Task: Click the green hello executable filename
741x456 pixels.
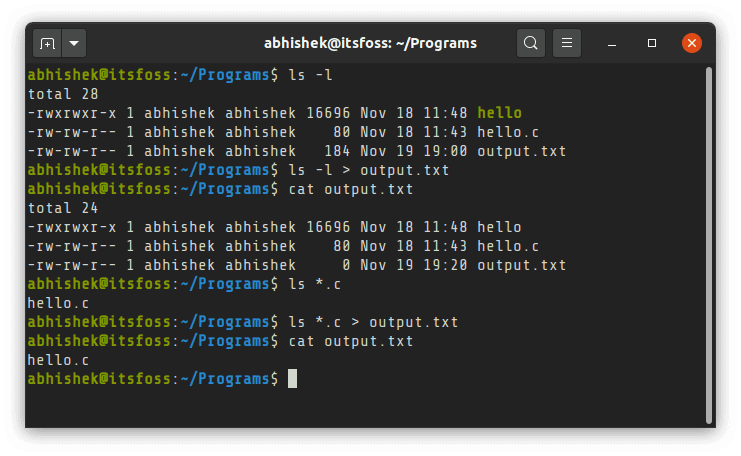Action: [x=499, y=113]
